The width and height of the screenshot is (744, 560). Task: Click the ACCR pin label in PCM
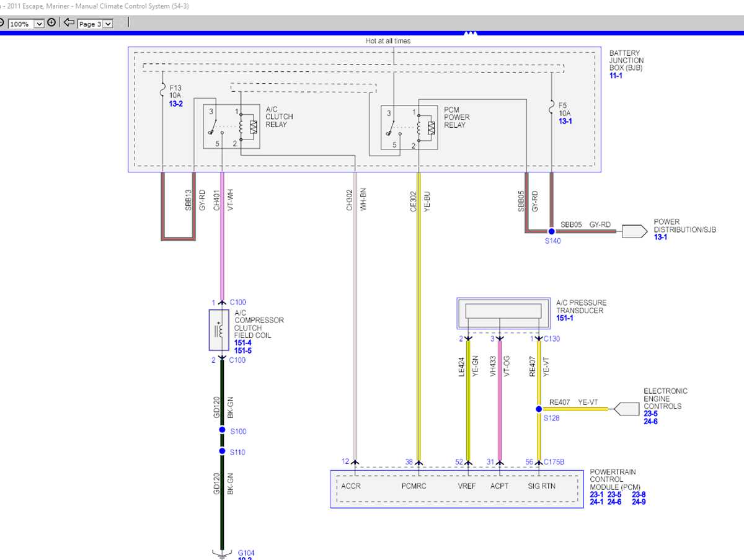pos(350,486)
